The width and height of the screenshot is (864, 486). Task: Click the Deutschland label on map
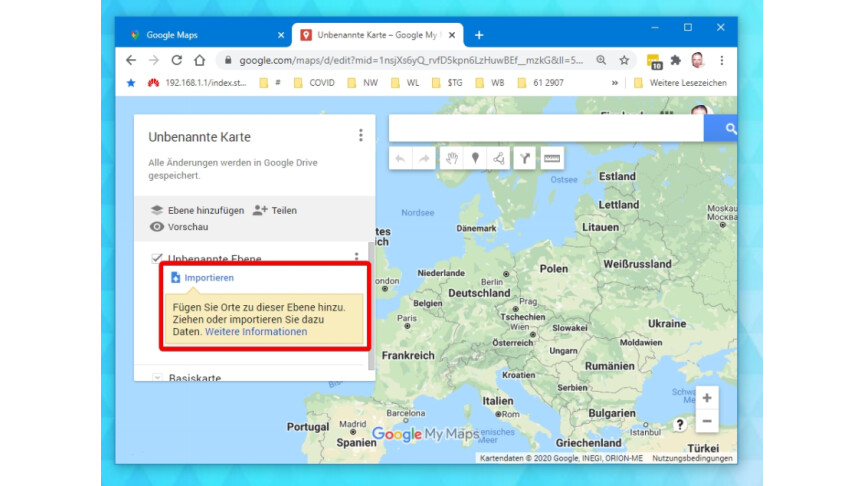coord(479,293)
